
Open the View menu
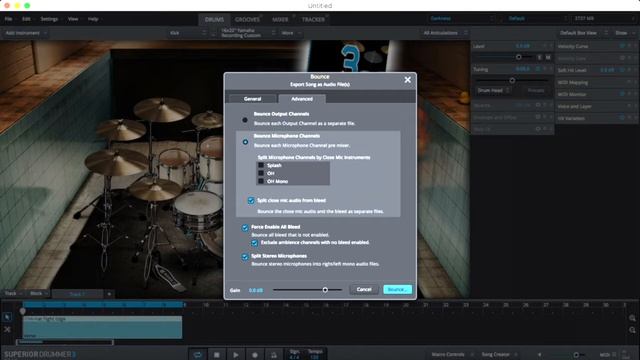point(73,19)
